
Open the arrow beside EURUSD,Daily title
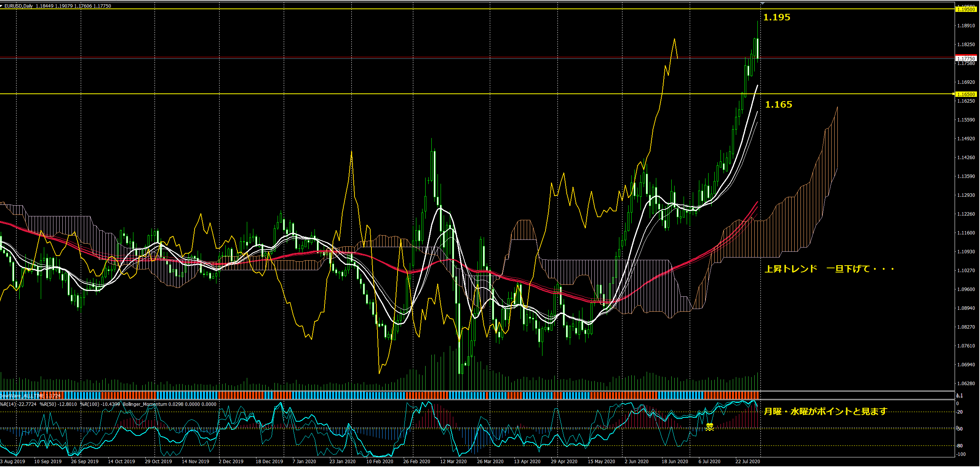click(2, 6)
